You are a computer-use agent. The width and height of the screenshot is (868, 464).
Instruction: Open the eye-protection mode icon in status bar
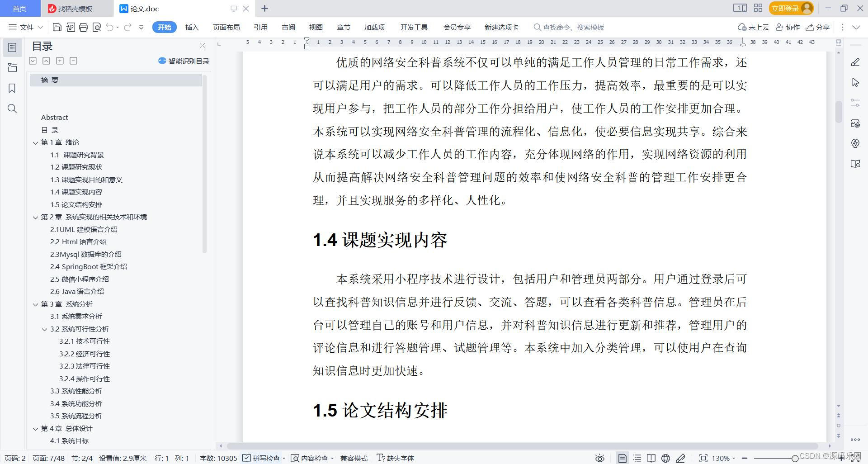(600, 458)
